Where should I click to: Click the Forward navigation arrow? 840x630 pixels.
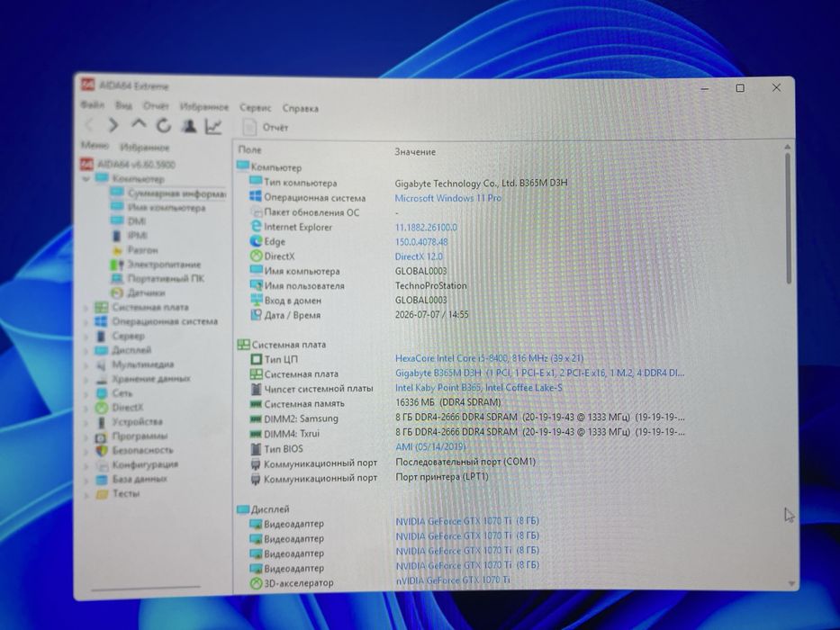(x=113, y=125)
